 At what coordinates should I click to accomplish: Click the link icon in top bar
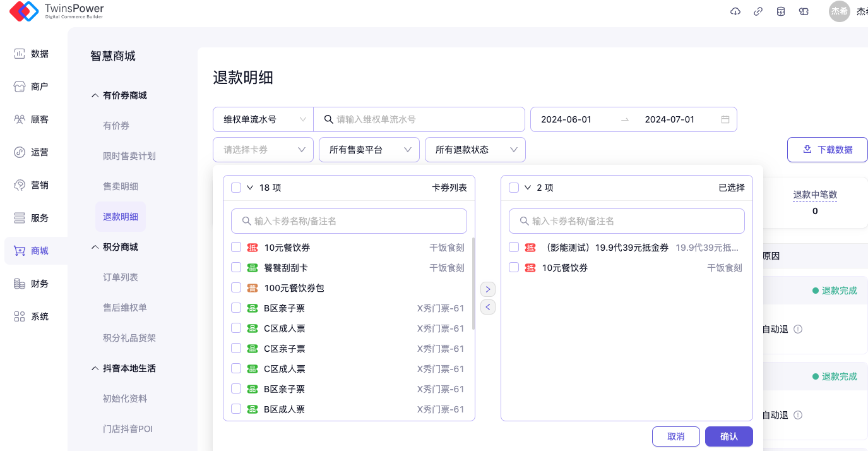758,11
